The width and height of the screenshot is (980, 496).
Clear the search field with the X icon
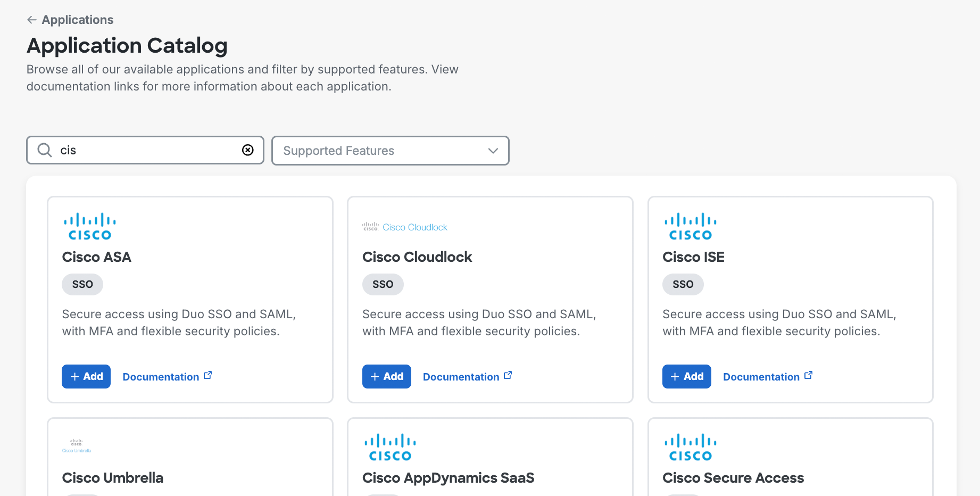pyautogui.click(x=248, y=150)
